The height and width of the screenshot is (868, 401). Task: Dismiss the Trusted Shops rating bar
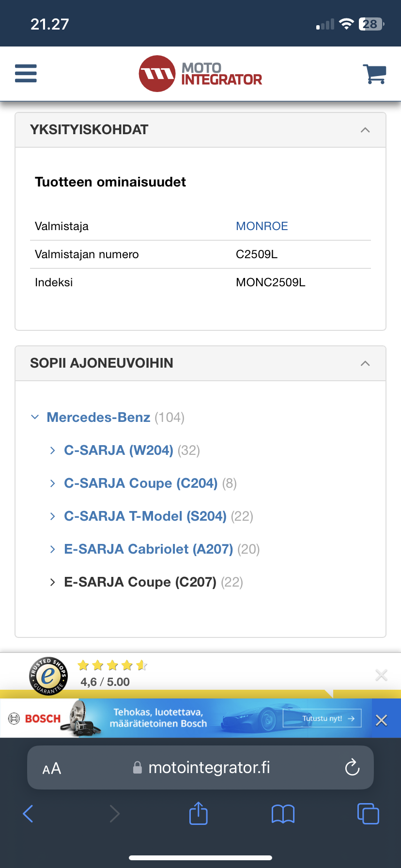click(381, 675)
